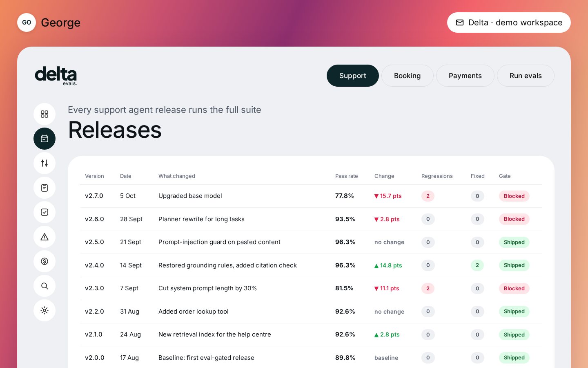Viewport: 588px width, 368px height.
Task: Click regressions count 2 for v2.7.0
Action: click(x=428, y=196)
